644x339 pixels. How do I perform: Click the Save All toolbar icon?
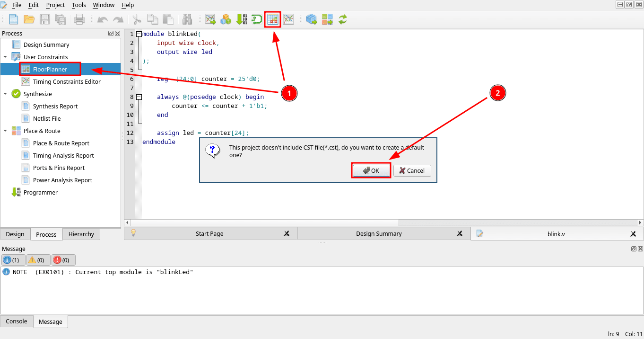point(61,19)
